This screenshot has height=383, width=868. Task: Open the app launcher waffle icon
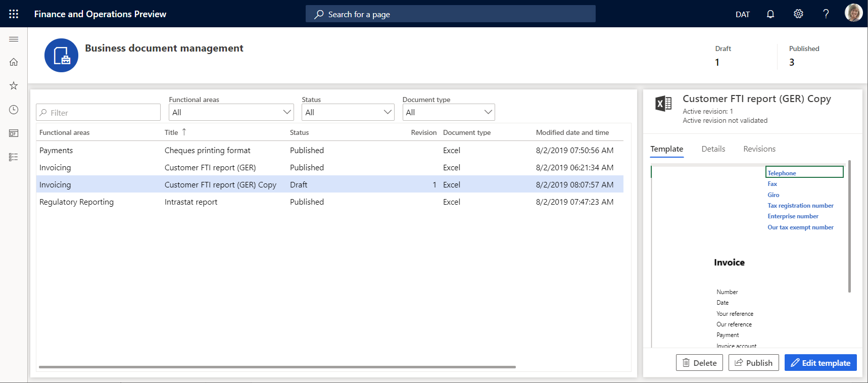click(x=14, y=14)
